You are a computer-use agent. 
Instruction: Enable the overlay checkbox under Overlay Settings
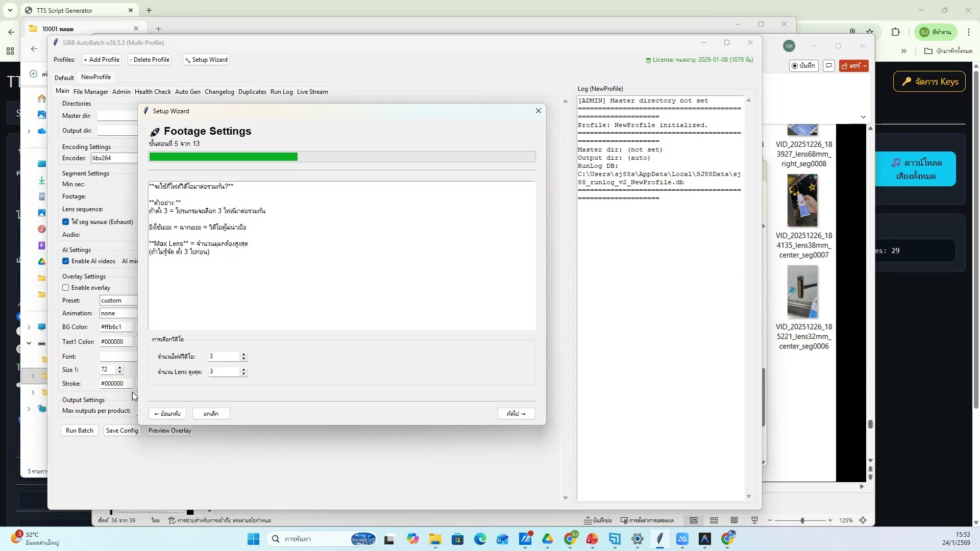click(x=66, y=287)
